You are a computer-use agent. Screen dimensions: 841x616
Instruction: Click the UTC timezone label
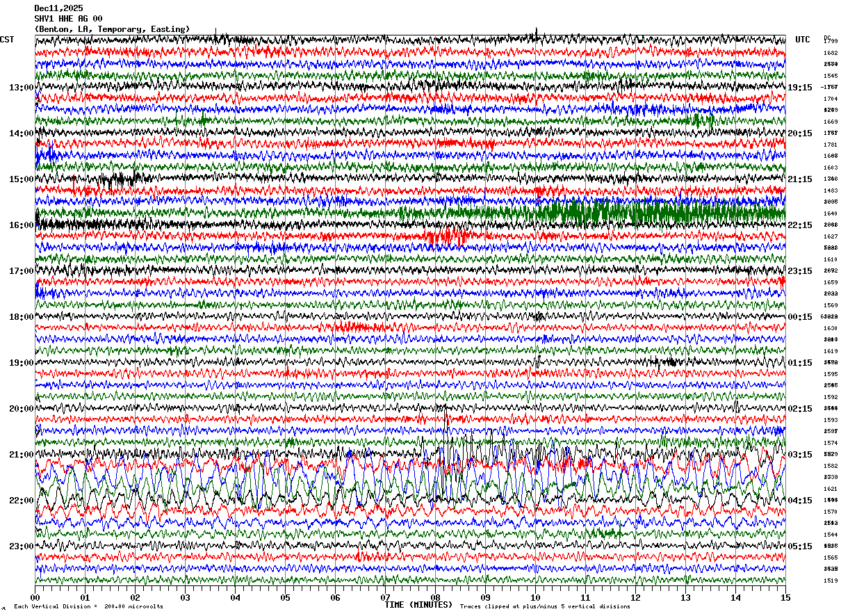[803, 40]
